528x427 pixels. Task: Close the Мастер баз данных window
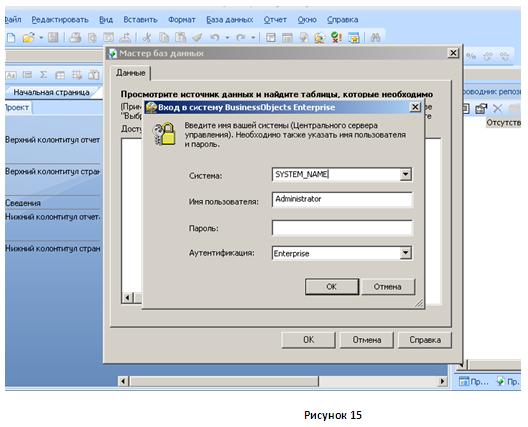coord(453,53)
